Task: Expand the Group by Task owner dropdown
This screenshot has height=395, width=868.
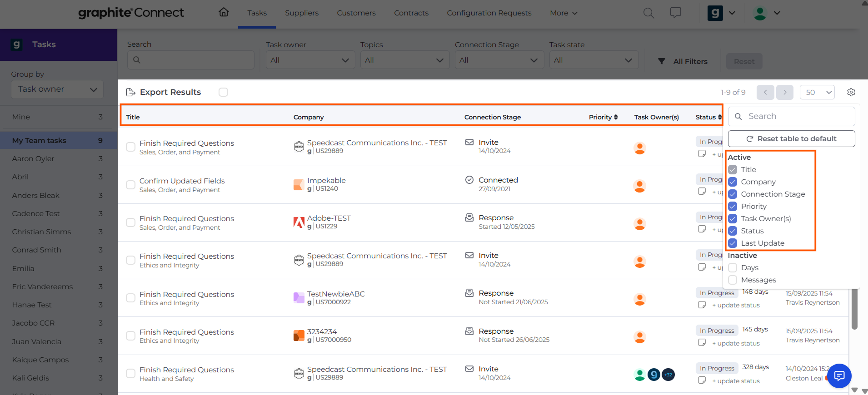Action: click(x=57, y=89)
